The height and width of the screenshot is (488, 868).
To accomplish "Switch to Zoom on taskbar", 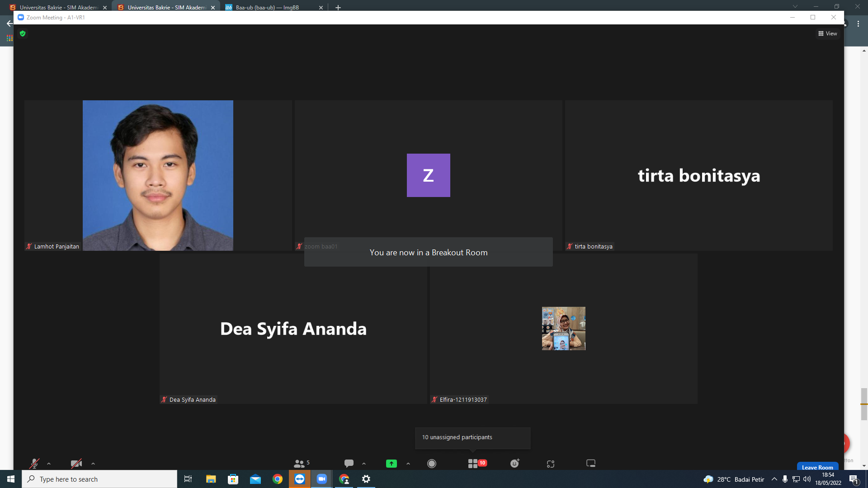I will click(x=322, y=479).
